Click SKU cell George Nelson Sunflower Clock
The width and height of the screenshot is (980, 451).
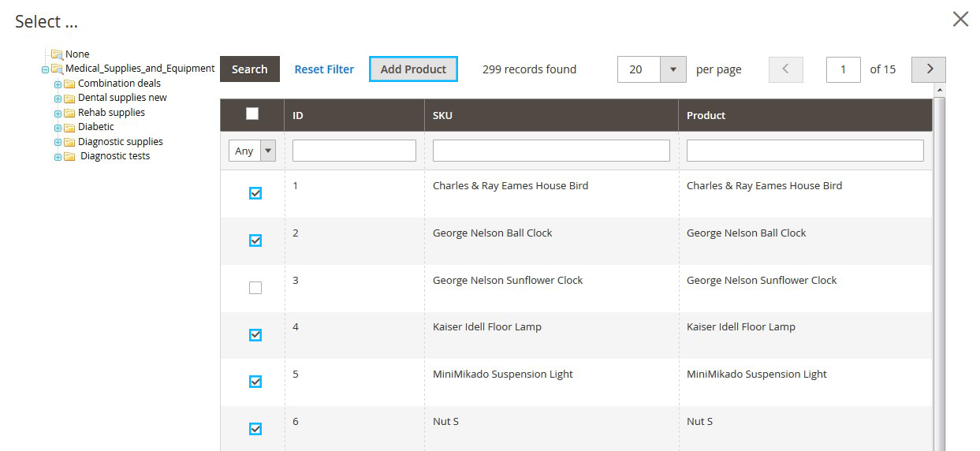tap(508, 281)
